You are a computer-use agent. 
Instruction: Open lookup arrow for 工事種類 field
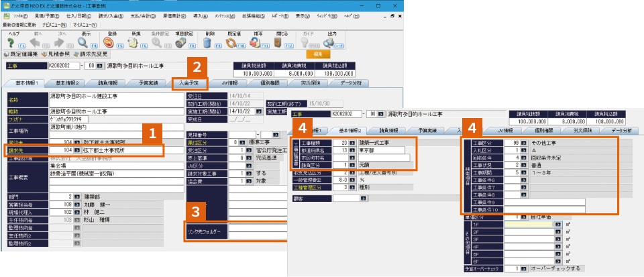tap(352, 143)
